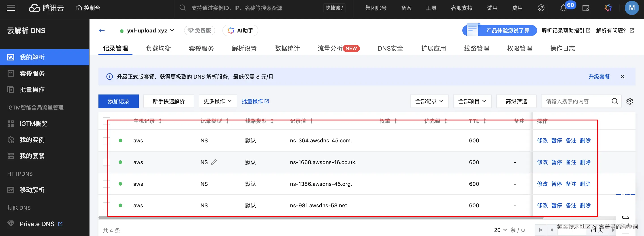Click the top bar music-note circle icon

coord(541,8)
